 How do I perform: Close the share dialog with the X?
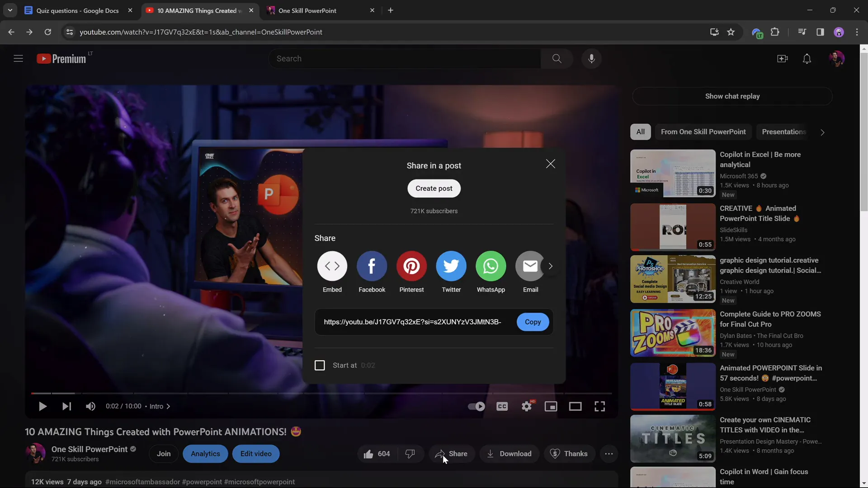pyautogui.click(x=550, y=164)
